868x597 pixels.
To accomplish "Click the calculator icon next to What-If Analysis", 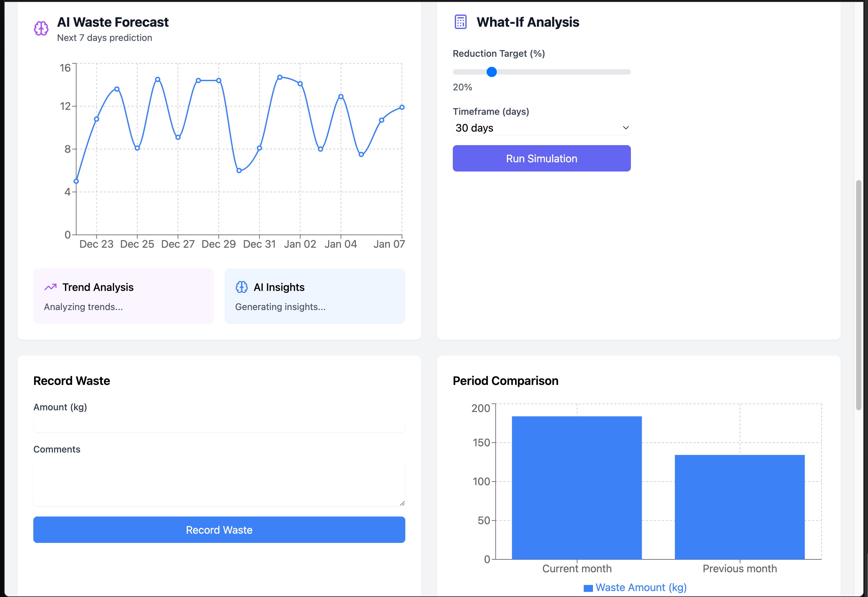I will pyautogui.click(x=460, y=22).
